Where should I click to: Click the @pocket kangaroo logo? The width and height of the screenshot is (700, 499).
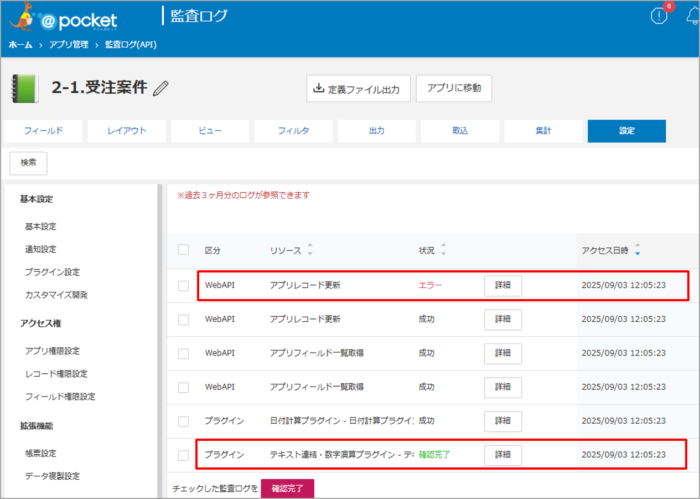pos(62,18)
